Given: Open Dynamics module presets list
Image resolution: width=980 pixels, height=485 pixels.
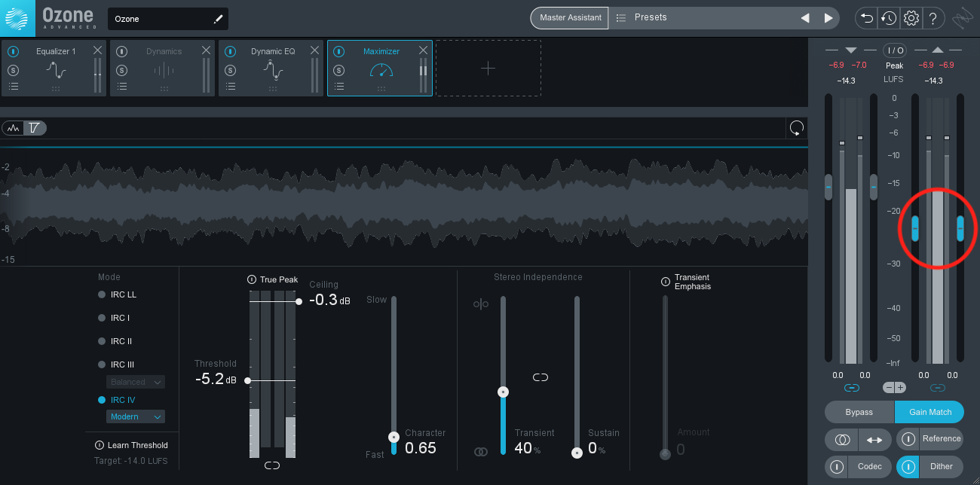Looking at the screenshot, I should (122, 87).
